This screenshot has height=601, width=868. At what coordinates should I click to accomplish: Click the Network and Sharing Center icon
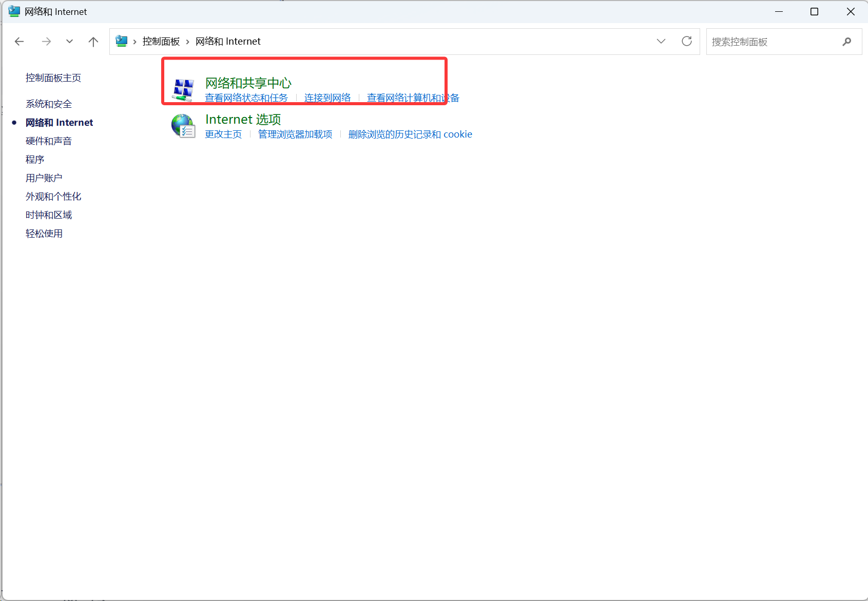[183, 90]
